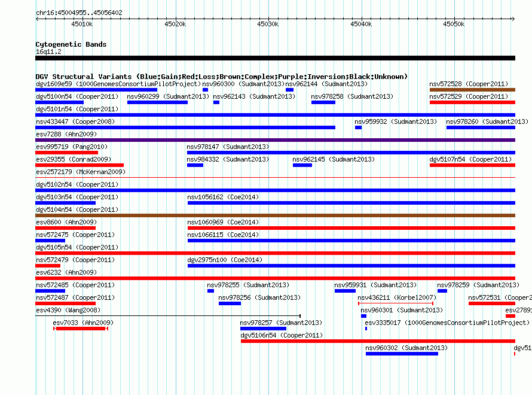This screenshot has height=395, width=532.
Task: Click the chr16:45004955..45056402 region label
Action: (79, 13)
